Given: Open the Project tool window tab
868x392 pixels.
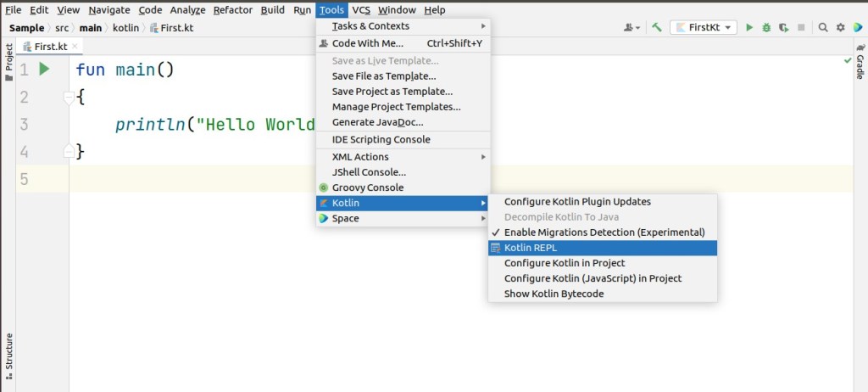Looking at the screenshot, I should [x=8, y=61].
